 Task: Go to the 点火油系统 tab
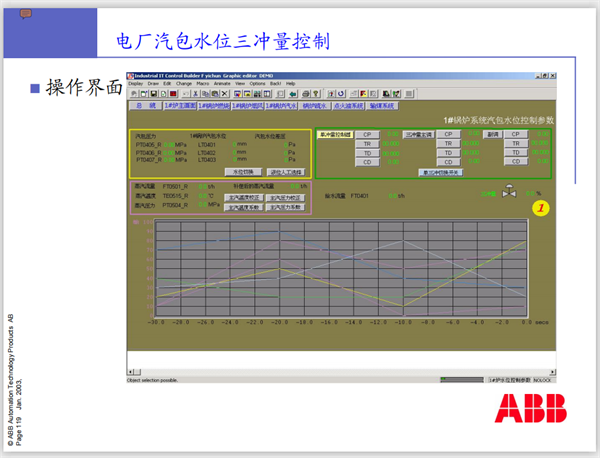(x=349, y=104)
